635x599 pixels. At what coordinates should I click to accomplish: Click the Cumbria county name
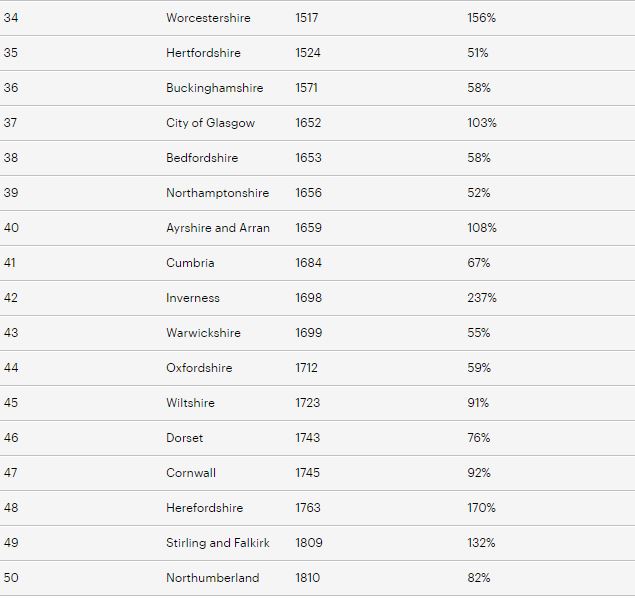click(x=190, y=262)
